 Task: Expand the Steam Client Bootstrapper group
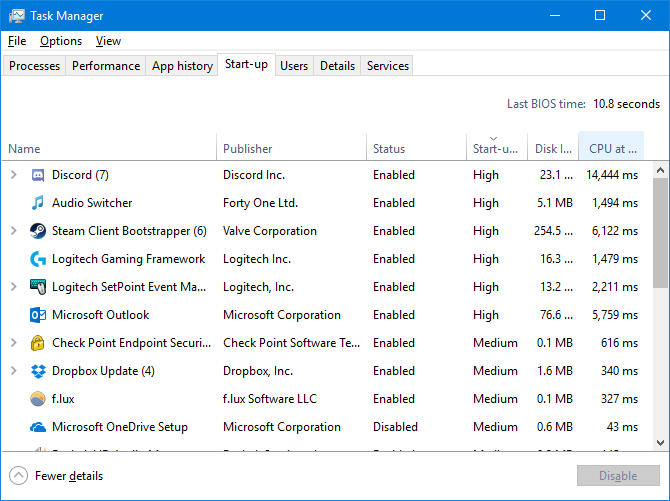point(14,231)
